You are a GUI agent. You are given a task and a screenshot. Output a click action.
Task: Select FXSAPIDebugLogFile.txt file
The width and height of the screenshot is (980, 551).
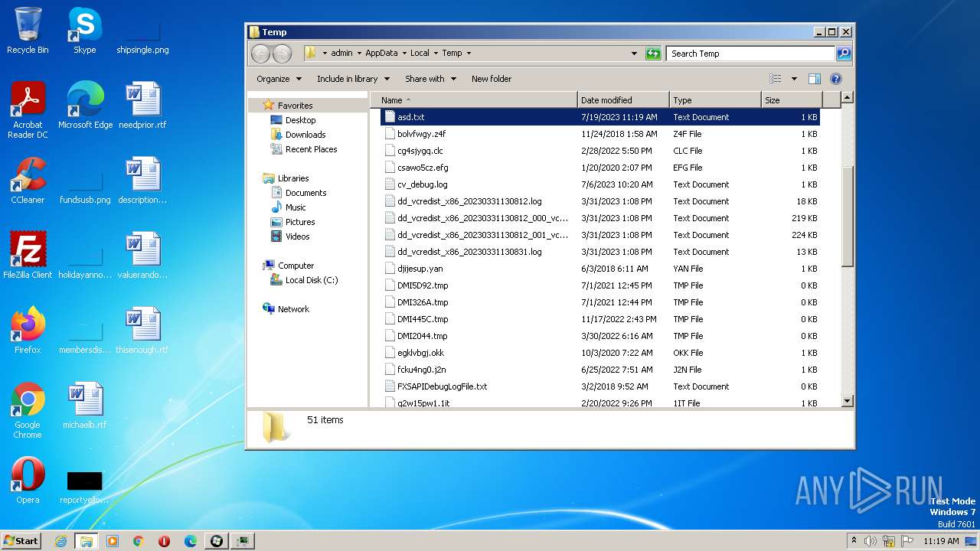[600, 386]
